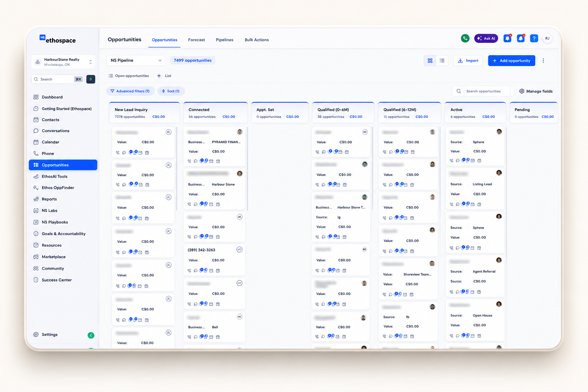Screen dimensions: 588x392
Task: Click the Qualified (6-12M) column header
Action: pyautogui.click(x=409, y=113)
